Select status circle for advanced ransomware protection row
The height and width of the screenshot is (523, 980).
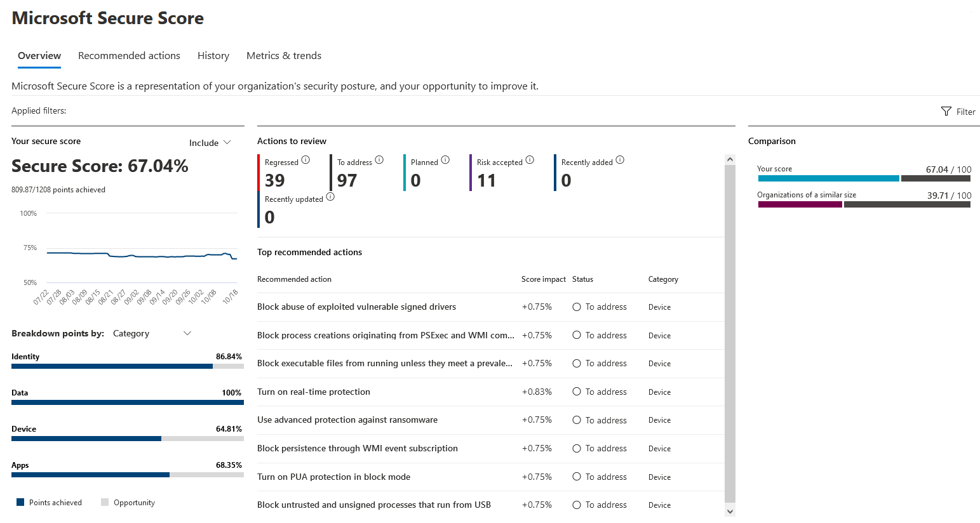(577, 420)
